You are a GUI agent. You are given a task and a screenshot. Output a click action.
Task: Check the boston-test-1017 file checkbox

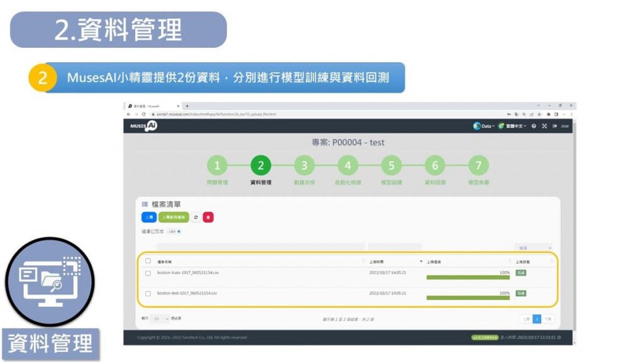coord(148,293)
